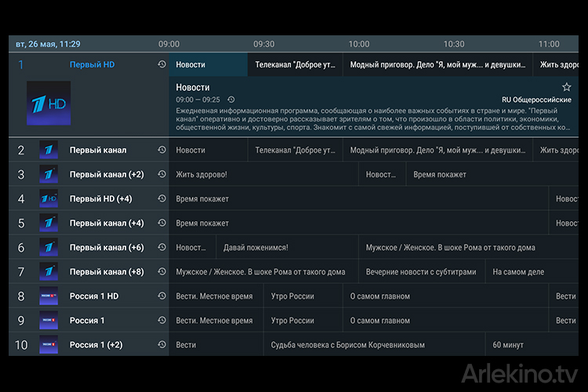Select Новости program on Первый канал row 2
The image size is (588, 392).
tap(208, 150)
